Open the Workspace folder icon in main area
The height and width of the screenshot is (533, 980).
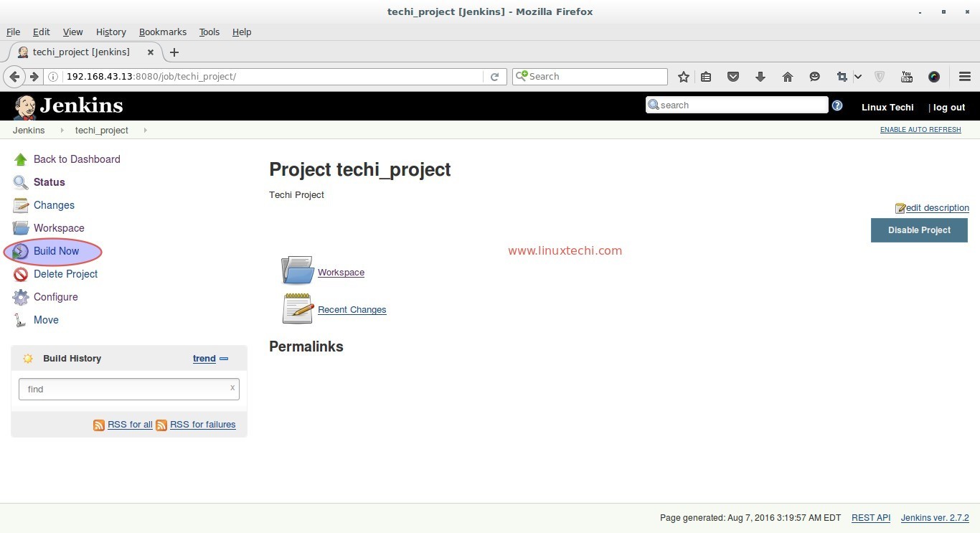pos(297,270)
